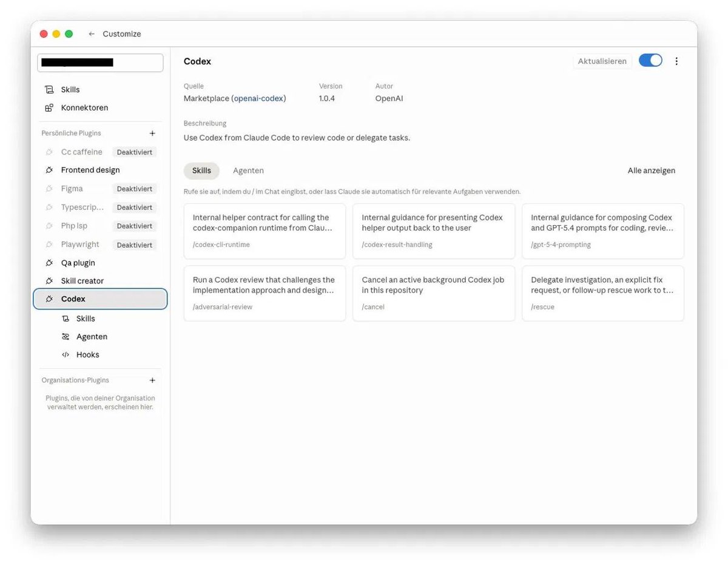Click the plug icon beside Cc caffeine
Viewport: 728px width, 565px height.
coord(49,152)
